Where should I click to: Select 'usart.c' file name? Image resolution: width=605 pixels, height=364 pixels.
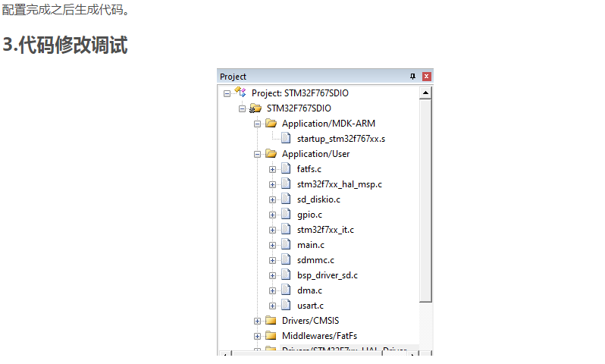click(310, 306)
